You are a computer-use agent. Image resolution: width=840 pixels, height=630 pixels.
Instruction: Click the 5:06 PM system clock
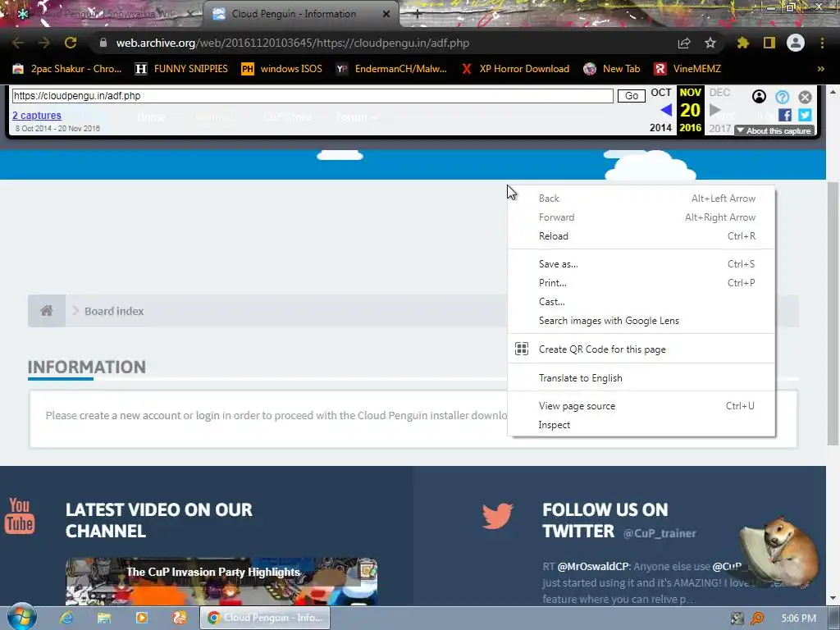[x=798, y=619]
